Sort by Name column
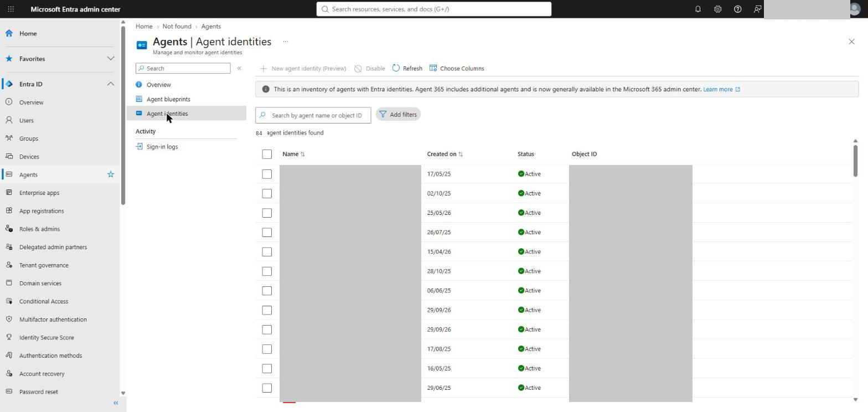This screenshot has height=412, width=868. pos(293,154)
